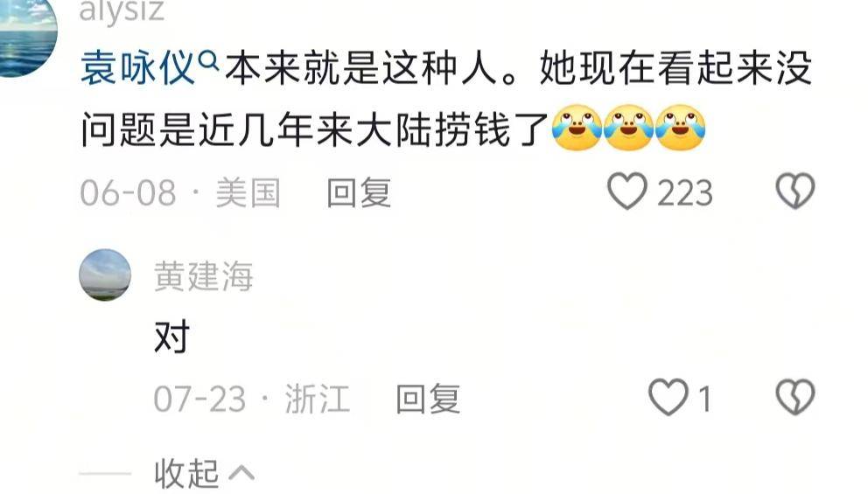
Task: Tap the 07-23 · 浙江 timestamp
Action: pos(252,399)
